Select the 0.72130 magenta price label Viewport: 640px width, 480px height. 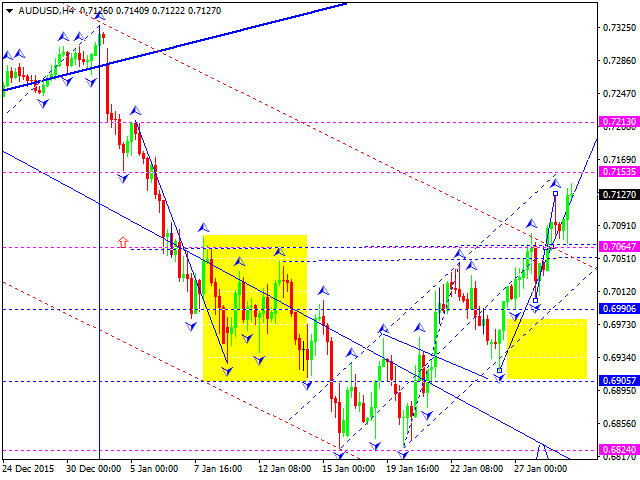(619, 122)
